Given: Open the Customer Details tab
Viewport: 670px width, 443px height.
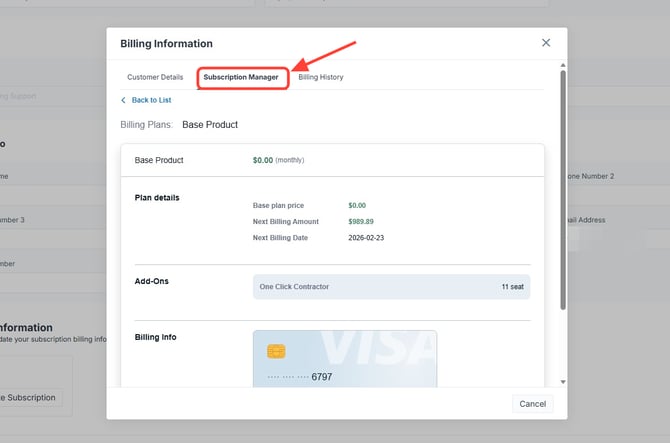Looking at the screenshot, I should coord(155,77).
